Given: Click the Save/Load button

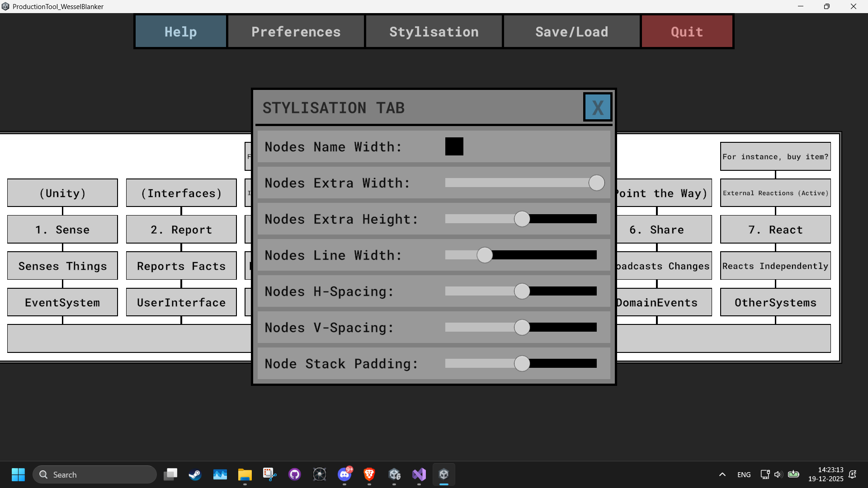Looking at the screenshot, I should (571, 32).
